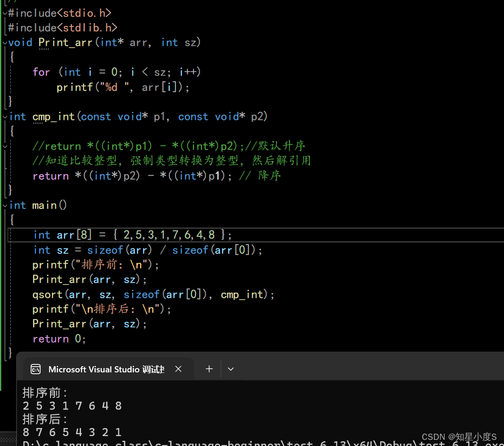Click the commented-out ascending return line

click(169, 146)
